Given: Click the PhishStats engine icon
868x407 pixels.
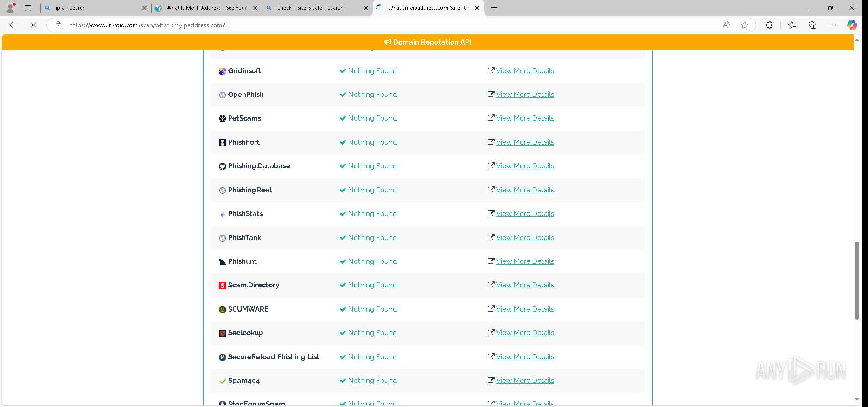Looking at the screenshot, I should tap(223, 214).
